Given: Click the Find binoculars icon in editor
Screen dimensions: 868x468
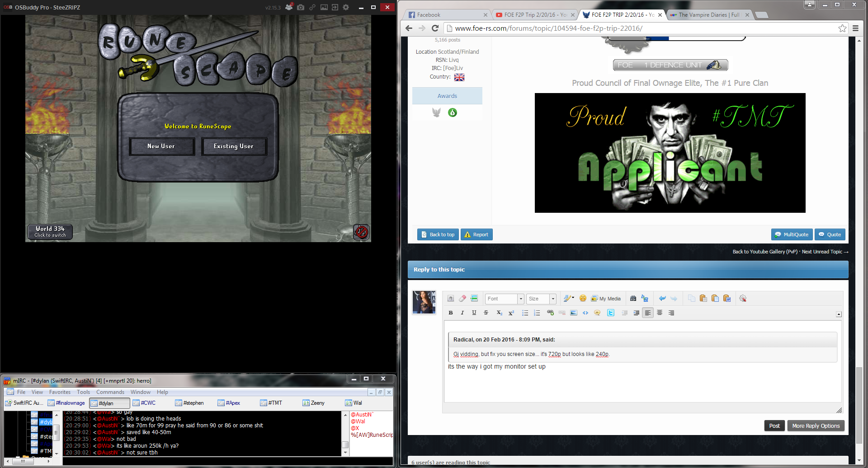Looking at the screenshot, I should tap(633, 298).
